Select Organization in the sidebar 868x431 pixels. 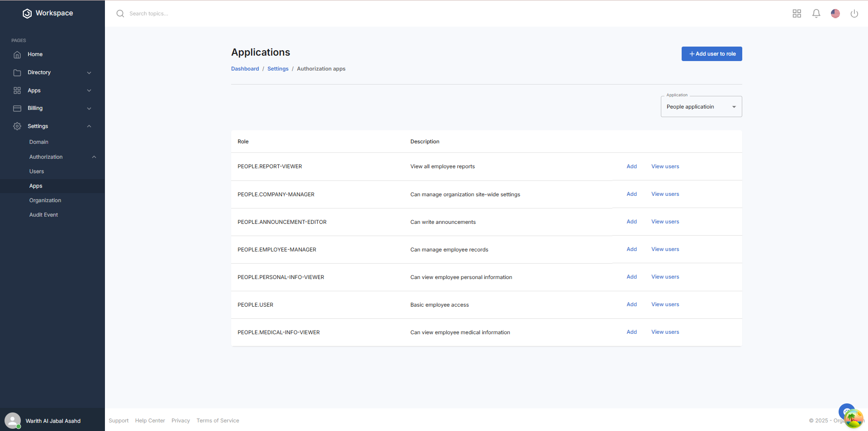[x=45, y=200]
